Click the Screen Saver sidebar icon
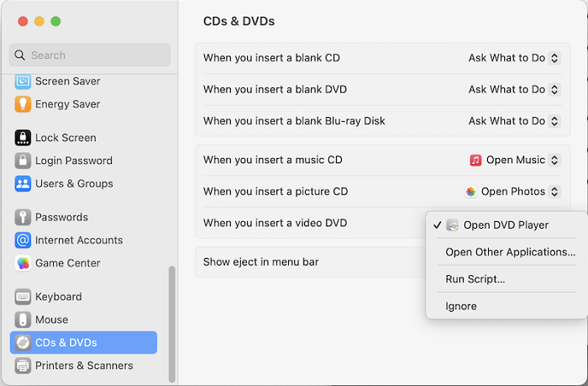 tap(23, 82)
